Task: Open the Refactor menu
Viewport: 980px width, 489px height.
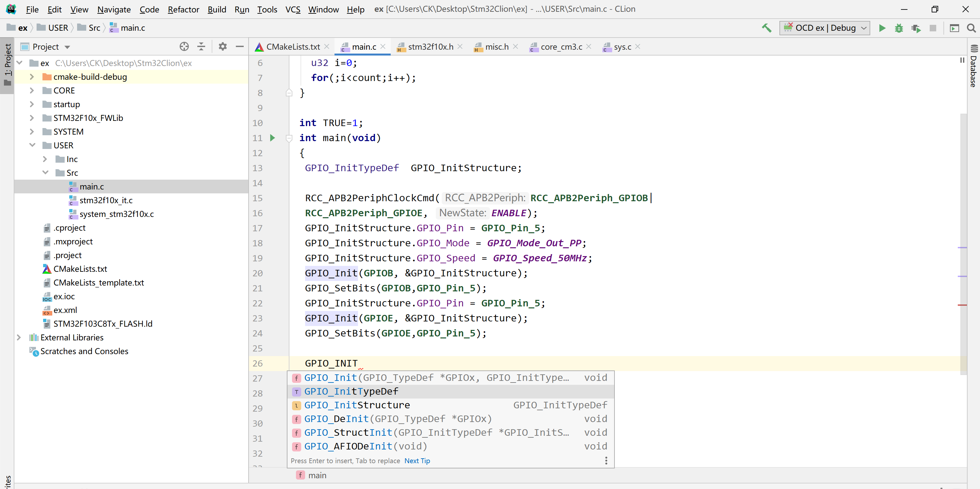Action: coord(183,9)
